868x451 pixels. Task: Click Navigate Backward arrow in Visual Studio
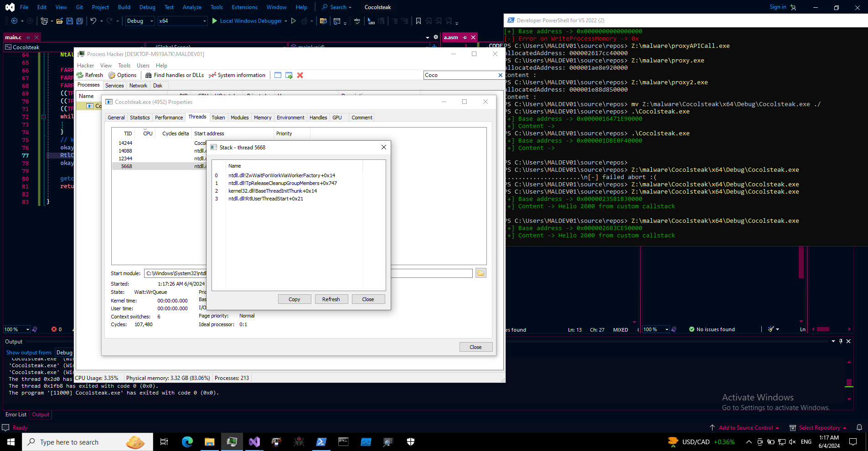pyautogui.click(x=14, y=21)
